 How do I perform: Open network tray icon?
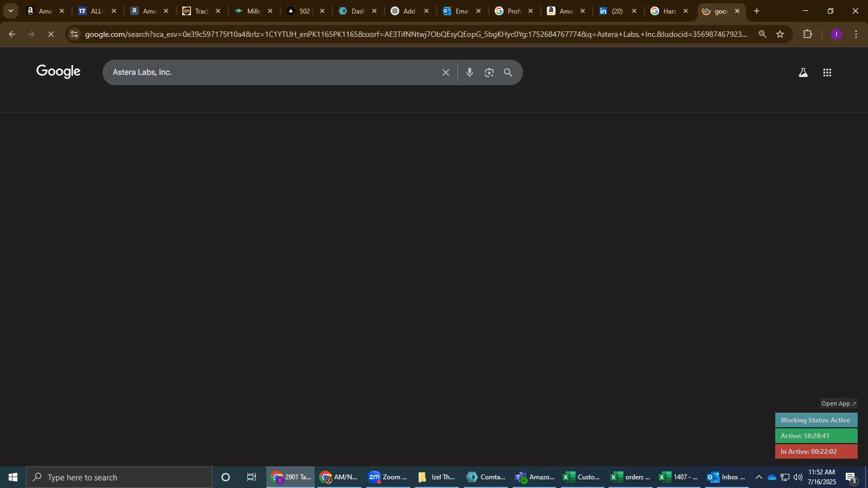tap(785, 477)
